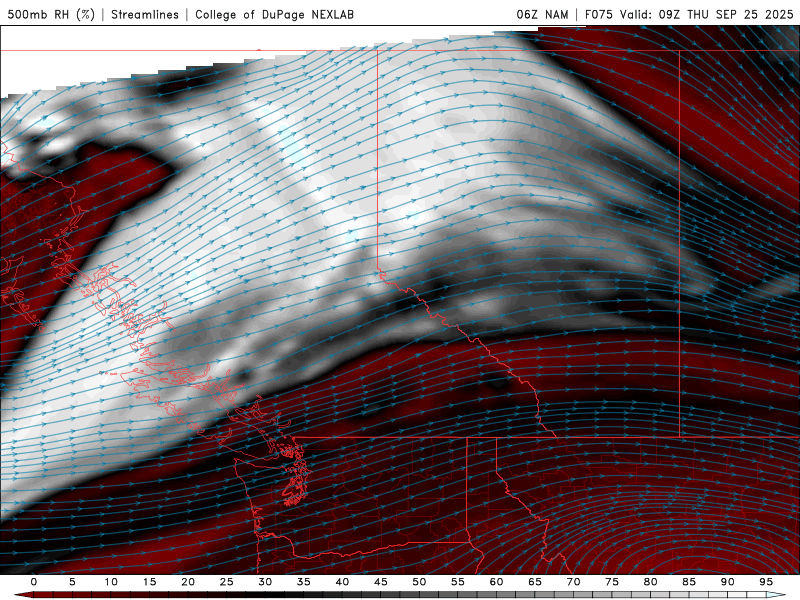Click the colorbar label "45"
Screen dimensions: 800x600
[381, 582]
